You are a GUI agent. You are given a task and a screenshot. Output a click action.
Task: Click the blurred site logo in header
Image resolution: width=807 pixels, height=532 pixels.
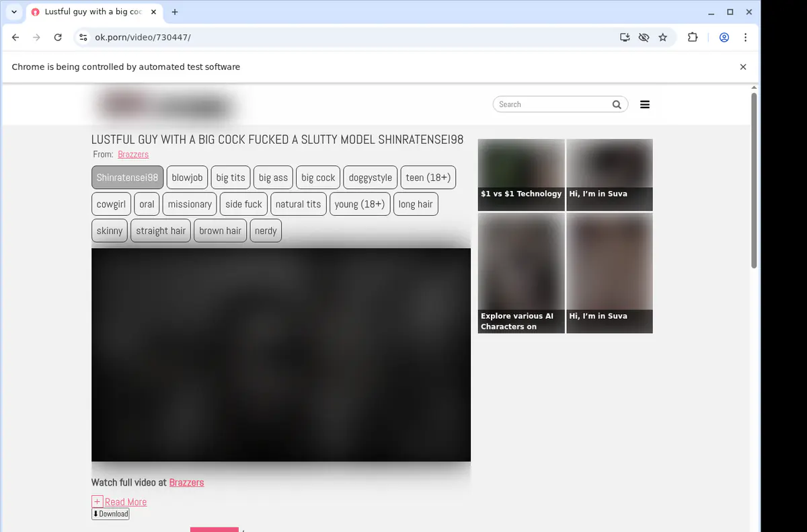pyautogui.click(x=166, y=105)
